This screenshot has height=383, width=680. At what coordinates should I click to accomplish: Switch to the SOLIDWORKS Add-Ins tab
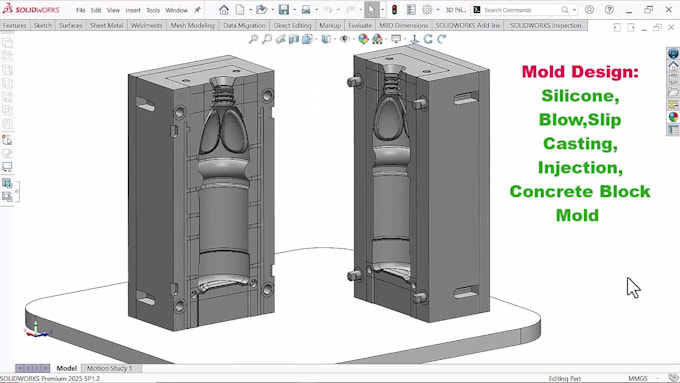(x=468, y=26)
